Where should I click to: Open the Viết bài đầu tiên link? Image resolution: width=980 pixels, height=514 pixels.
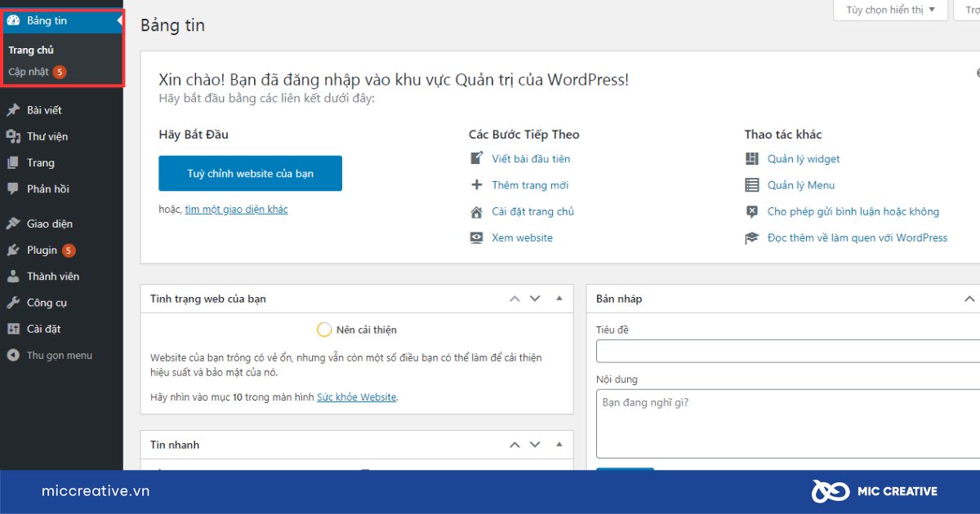[531, 158]
